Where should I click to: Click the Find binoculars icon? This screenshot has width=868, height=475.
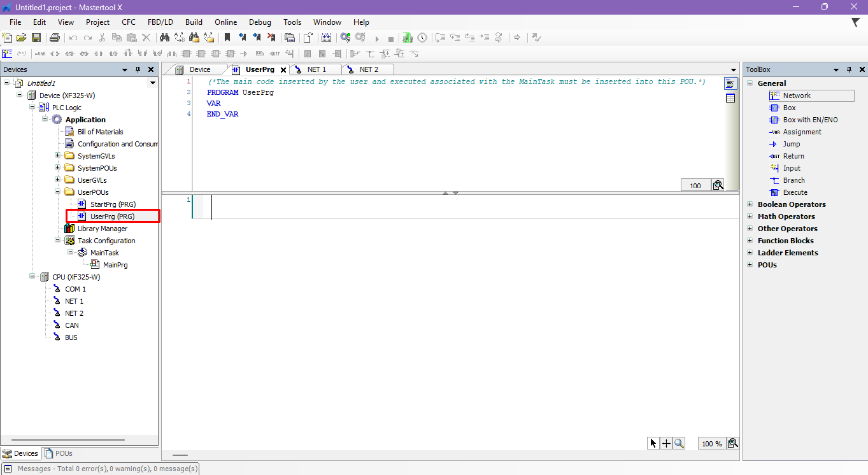coord(164,38)
